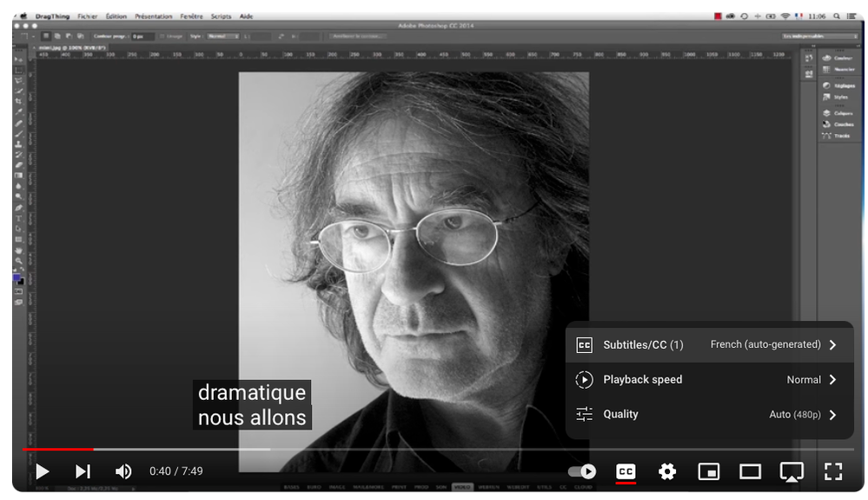Image resolution: width=868 pixels, height=500 pixels.
Task: Open Les indispensables workspace dropdown
Action: pyautogui.click(x=819, y=36)
